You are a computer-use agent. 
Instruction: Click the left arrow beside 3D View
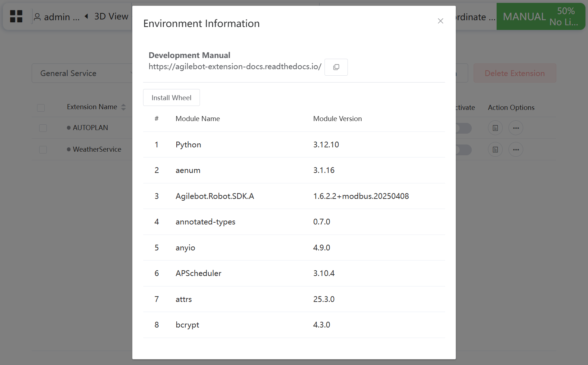[x=86, y=16]
